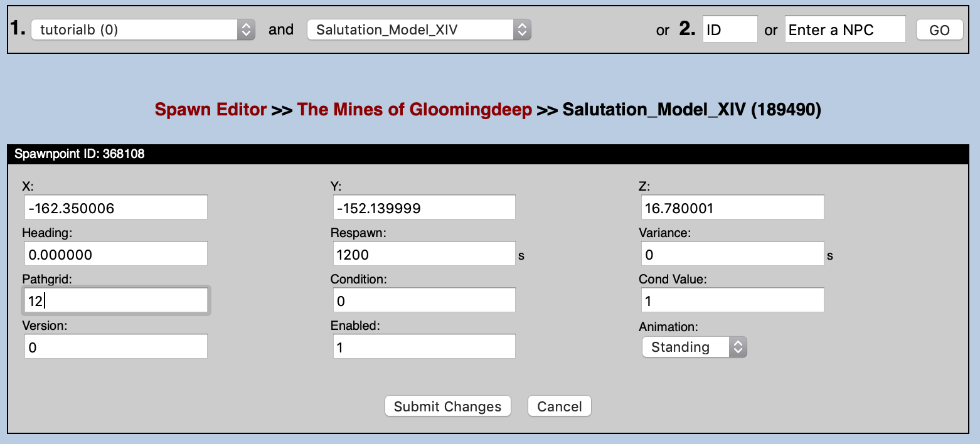The image size is (980, 444).
Task: Focus the Heading input field
Action: tap(115, 254)
